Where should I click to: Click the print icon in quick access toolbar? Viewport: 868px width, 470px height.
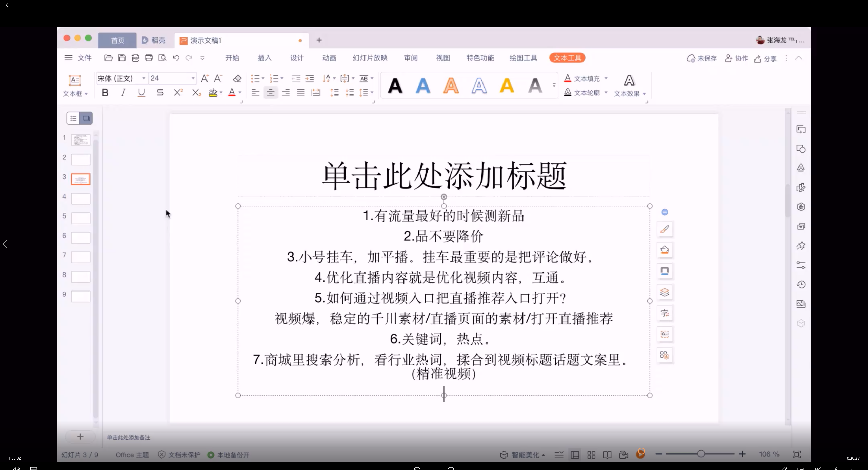[149, 58]
